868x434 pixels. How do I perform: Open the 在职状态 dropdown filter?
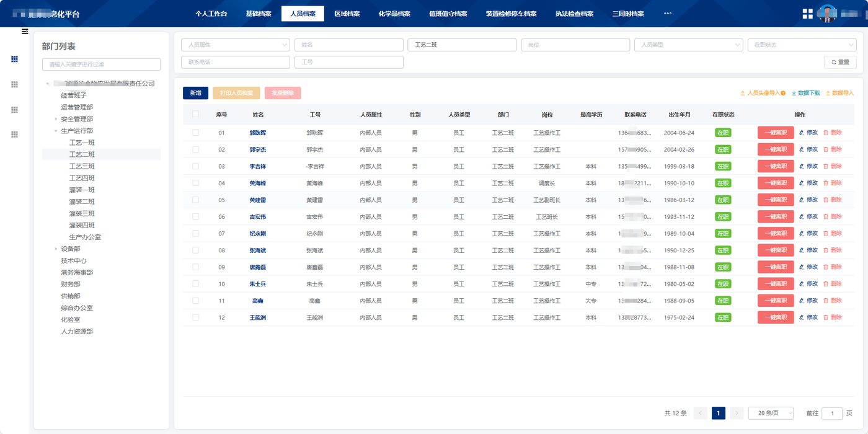(x=802, y=45)
